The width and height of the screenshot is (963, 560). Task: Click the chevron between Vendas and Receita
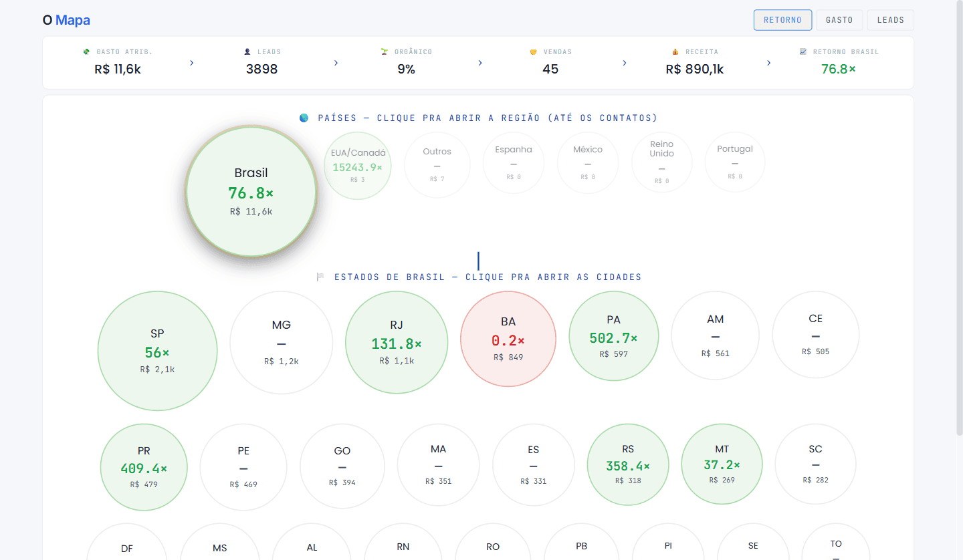pos(625,63)
